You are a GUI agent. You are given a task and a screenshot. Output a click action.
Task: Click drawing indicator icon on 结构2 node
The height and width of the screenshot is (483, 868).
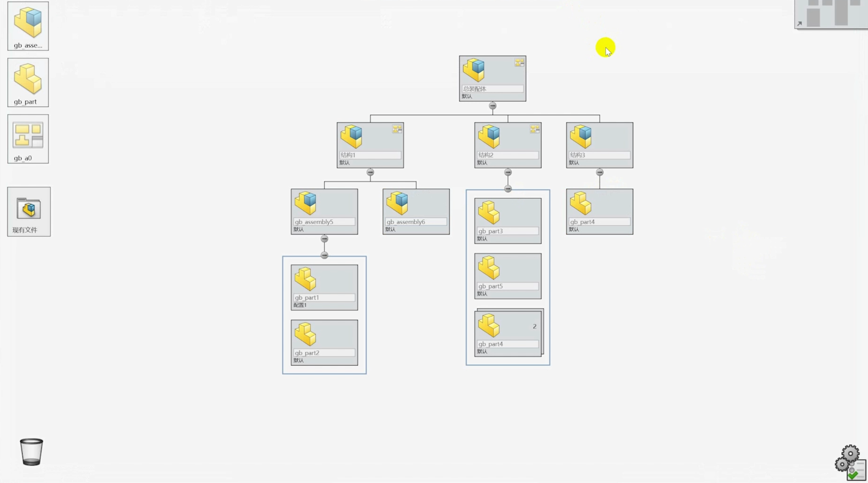(534, 129)
